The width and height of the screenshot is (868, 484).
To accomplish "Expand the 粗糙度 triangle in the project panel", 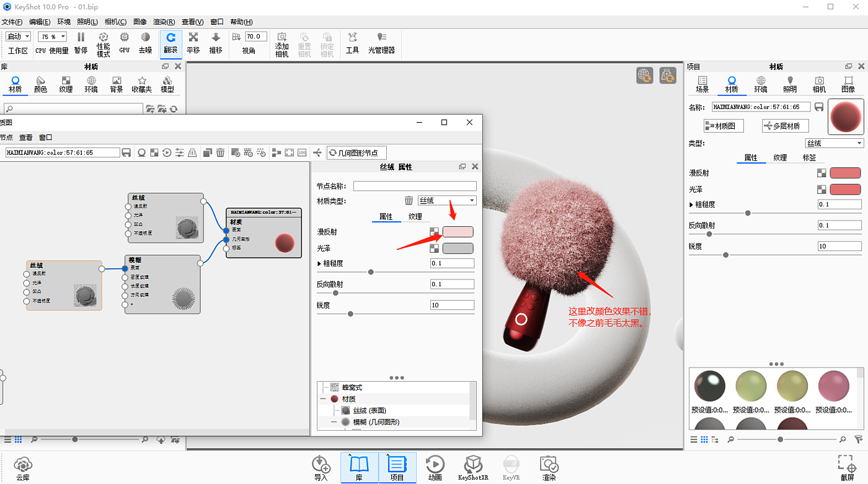I will point(691,205).
